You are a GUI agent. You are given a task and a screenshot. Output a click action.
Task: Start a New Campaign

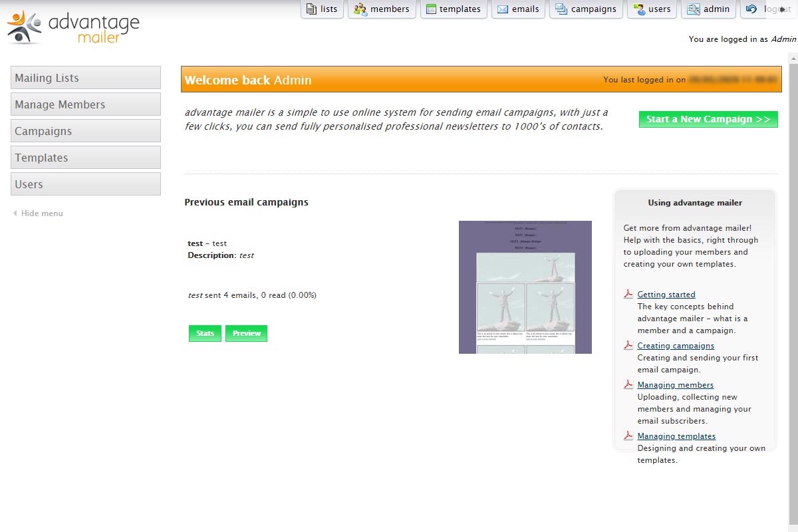(x=708, y=119)
